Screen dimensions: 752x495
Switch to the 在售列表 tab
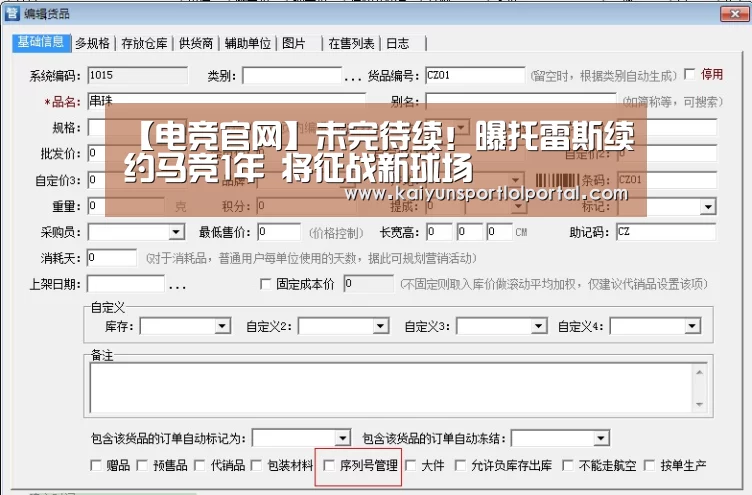click(351, 44)
